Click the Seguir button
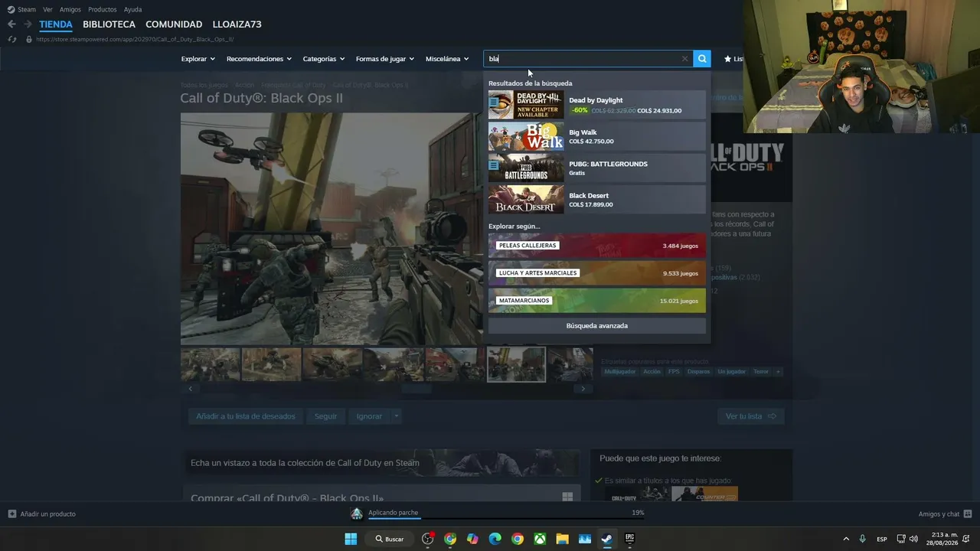 325,416
